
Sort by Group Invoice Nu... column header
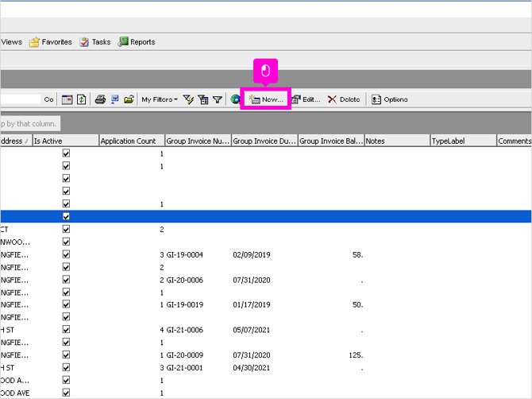(x=199, y=141)
